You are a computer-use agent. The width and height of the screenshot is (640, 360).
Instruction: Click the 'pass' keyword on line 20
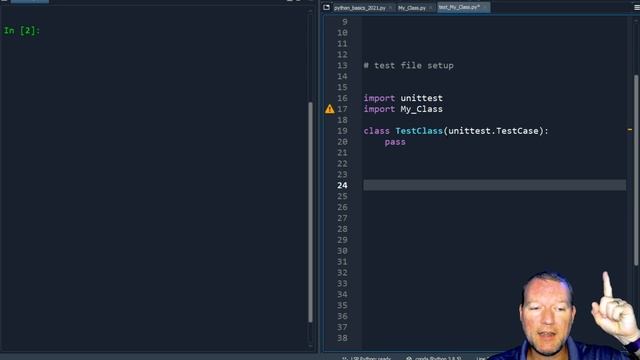[395, 142]
